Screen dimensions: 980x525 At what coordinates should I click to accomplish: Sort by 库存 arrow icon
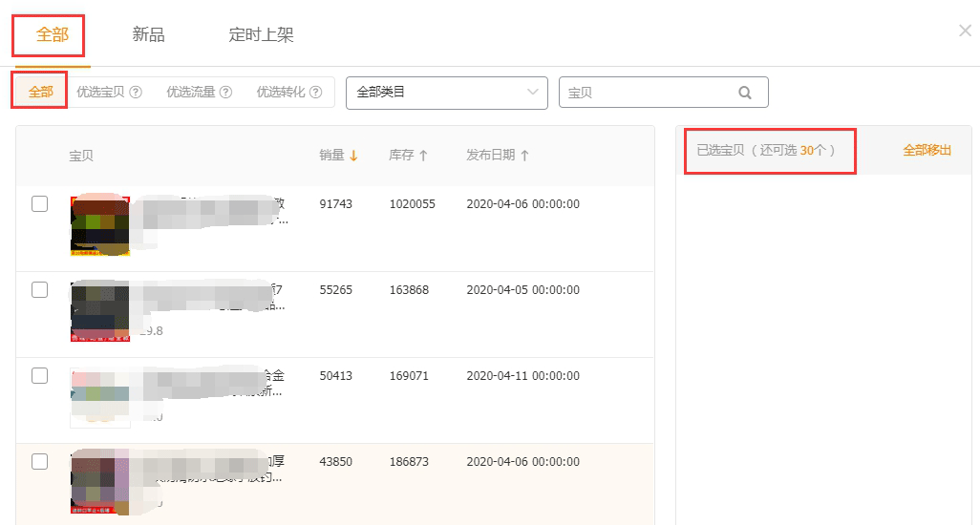423,156
